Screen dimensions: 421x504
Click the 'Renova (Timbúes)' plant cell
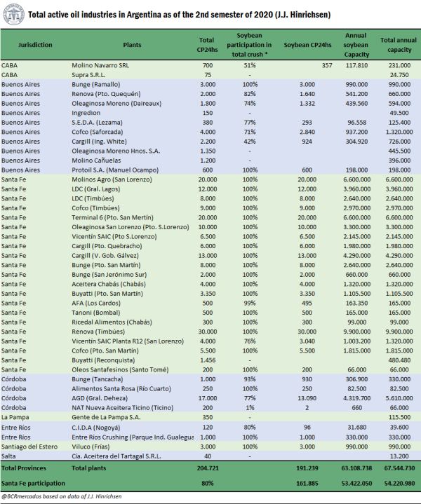(x=98, y=332)
